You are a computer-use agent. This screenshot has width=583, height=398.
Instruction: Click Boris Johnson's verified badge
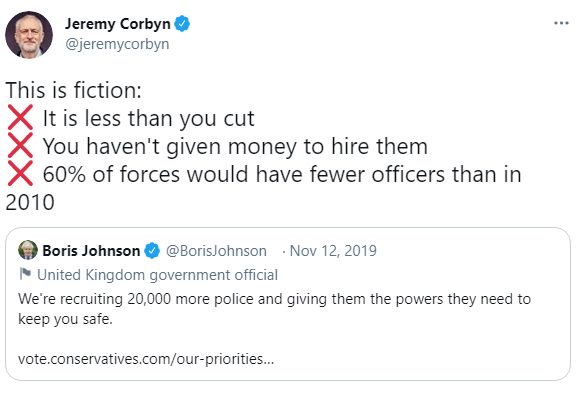[x=152, y=250]
